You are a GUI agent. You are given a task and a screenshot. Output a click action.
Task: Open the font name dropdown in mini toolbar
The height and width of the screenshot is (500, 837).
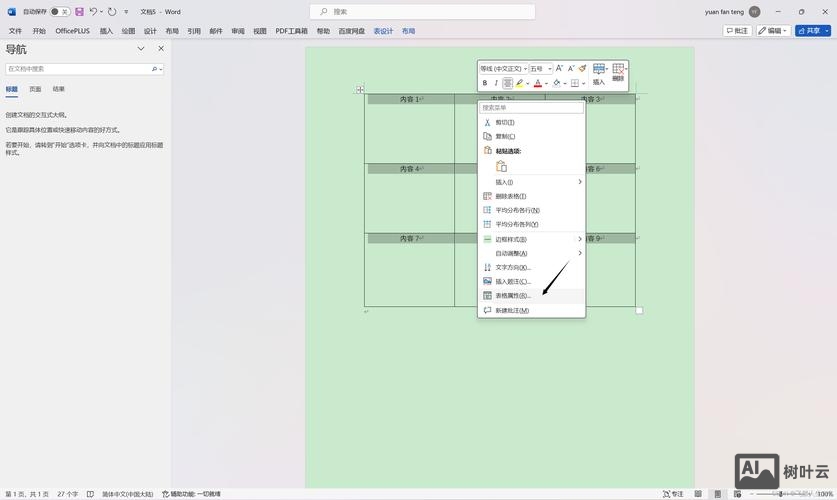(503, 69)
